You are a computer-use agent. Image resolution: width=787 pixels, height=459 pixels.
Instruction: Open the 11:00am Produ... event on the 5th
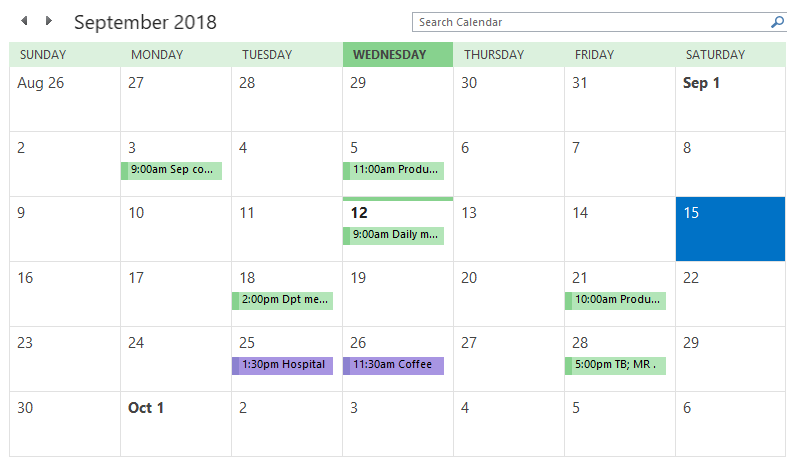click(394, 171)
